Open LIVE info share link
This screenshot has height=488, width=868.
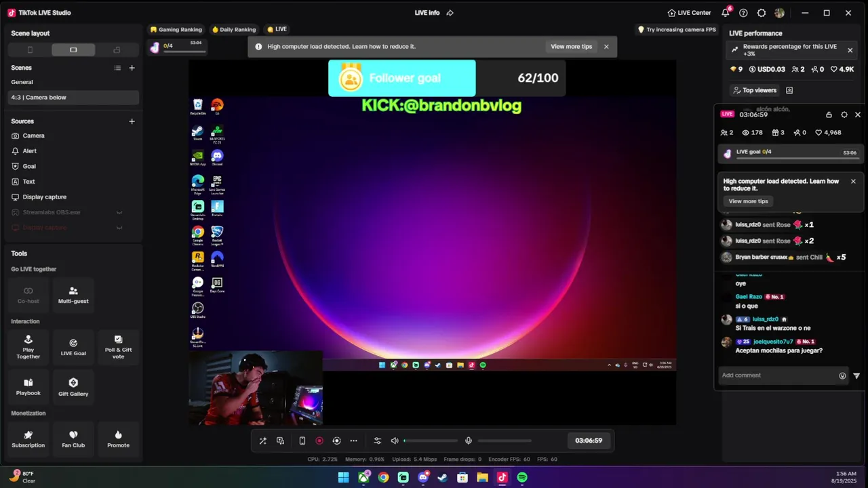click(x=450, y=13)
